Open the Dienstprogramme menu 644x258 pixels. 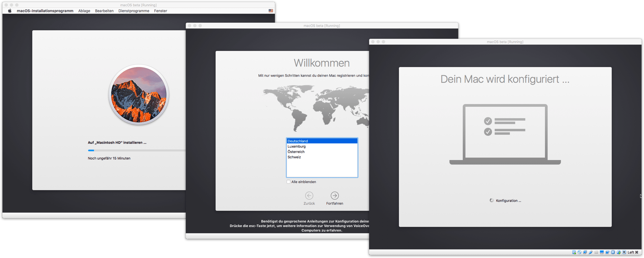(134, 11)
